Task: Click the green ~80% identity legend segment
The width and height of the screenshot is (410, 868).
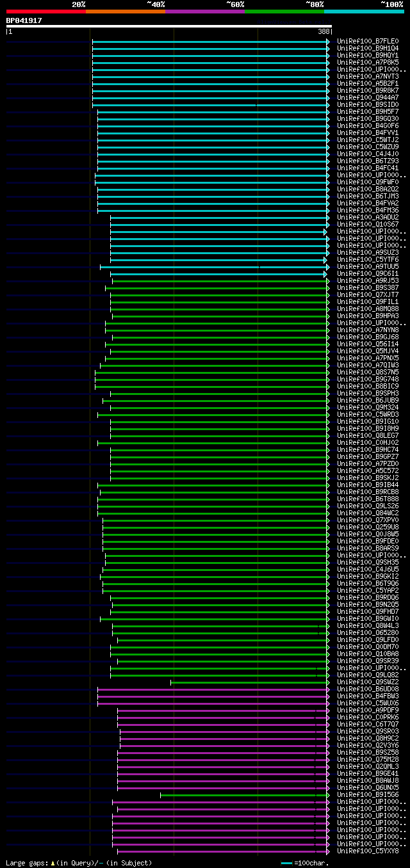Action: click(284, 11)
